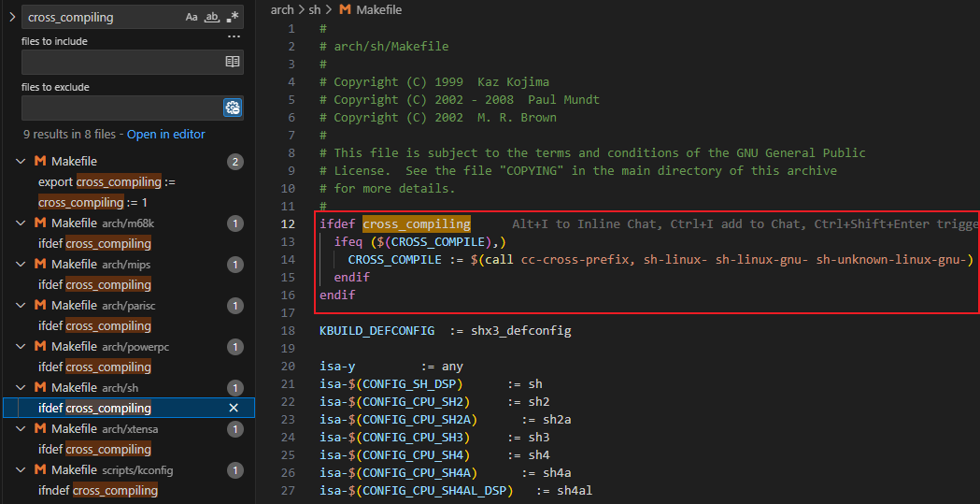Click the 'files to include' input field

(121, 62)
